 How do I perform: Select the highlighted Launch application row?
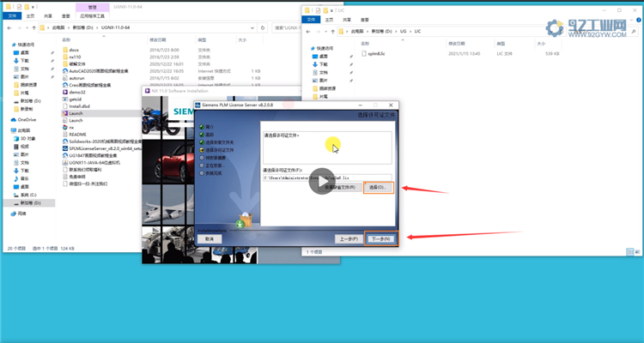point(101,113)
